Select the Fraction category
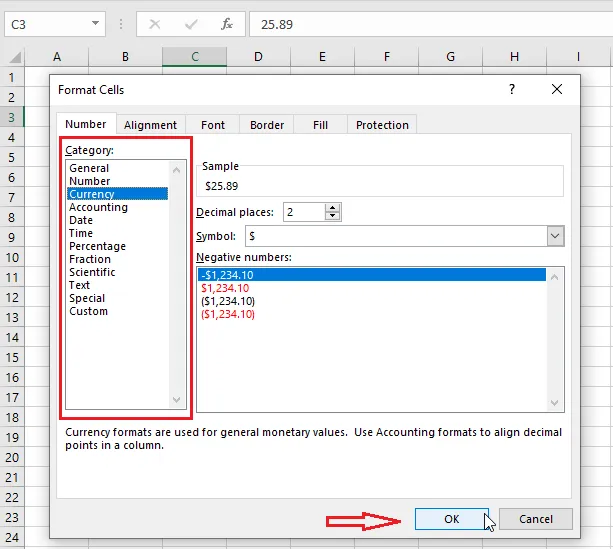Screen dimensions: 613x549 117,259
